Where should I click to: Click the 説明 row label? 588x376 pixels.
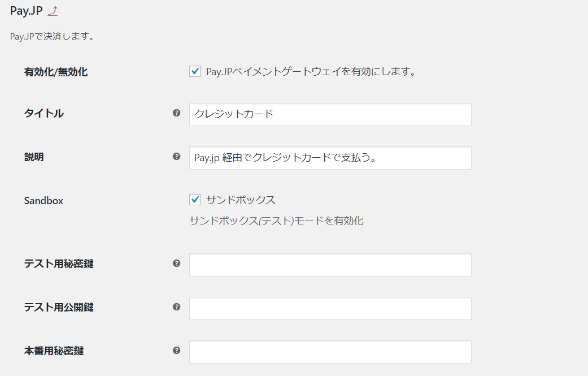(x=34, y=157)
